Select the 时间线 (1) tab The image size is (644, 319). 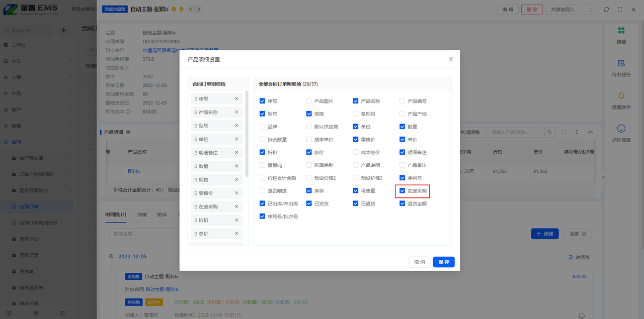pyautogui.click(x=116, y=215)
